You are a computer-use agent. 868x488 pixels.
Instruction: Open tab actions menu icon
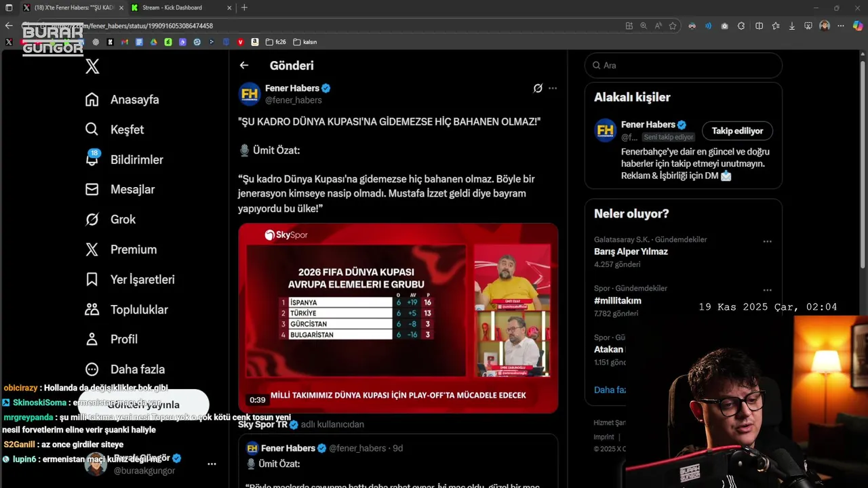click(9, 7)
